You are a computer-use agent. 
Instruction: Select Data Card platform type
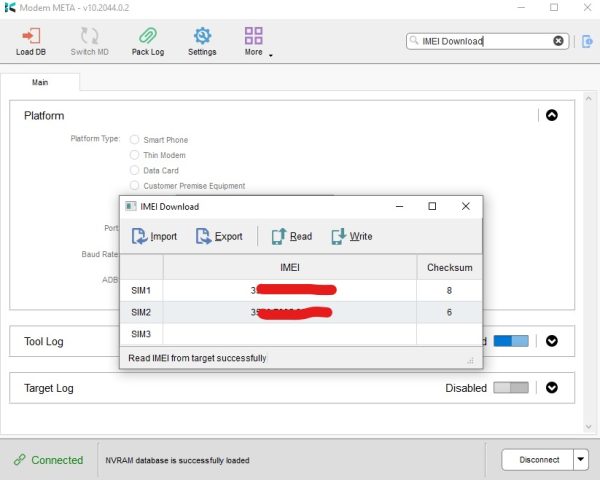coord(134,170)
